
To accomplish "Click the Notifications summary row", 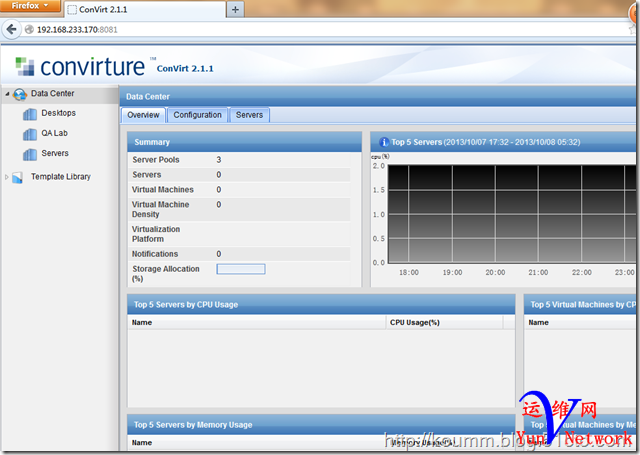I will pos(239,254).
